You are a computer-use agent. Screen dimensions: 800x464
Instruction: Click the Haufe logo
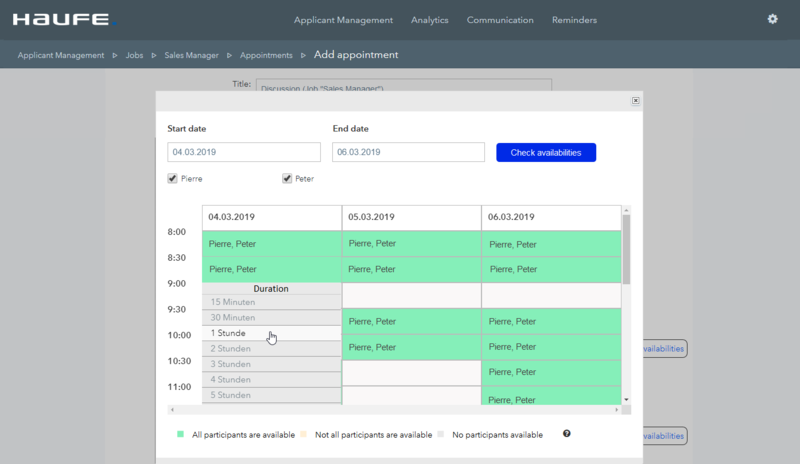pos(64,19)
